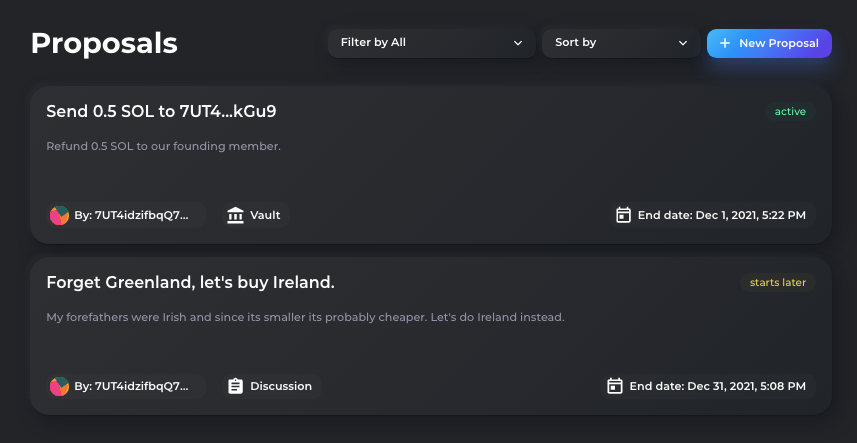Click the active status badge
Viewport: 857px width, 443px height.
coord(790,111)
